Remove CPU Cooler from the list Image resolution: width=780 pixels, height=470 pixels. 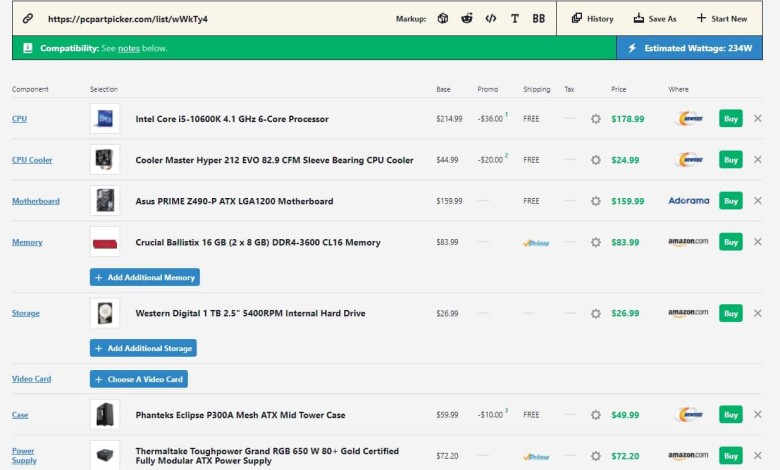[x=758, y=160]
